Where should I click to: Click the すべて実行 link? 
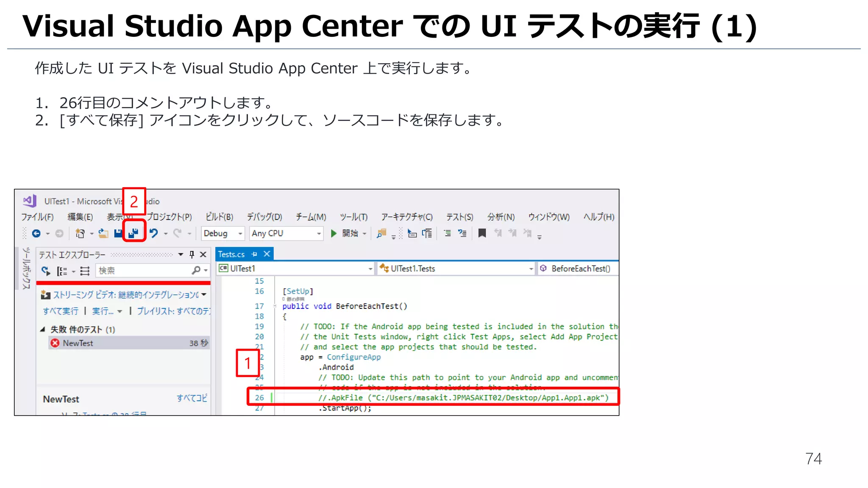pos(60,311)
